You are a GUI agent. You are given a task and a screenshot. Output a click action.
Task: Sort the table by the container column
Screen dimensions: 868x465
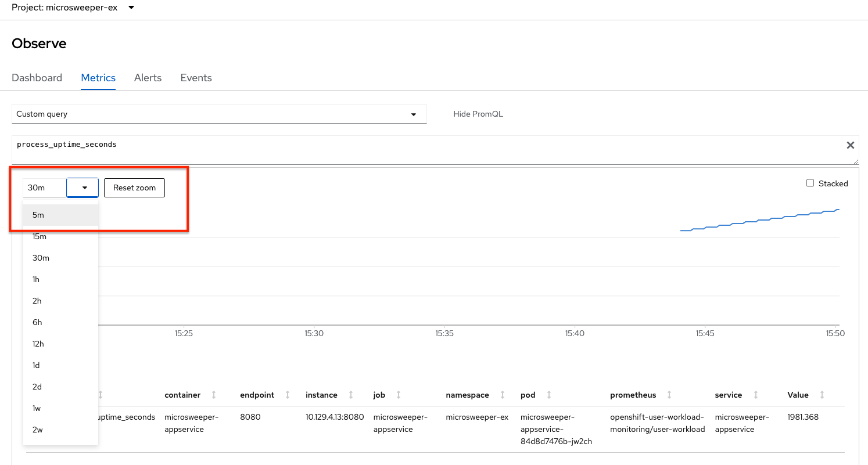pos(213,394)
